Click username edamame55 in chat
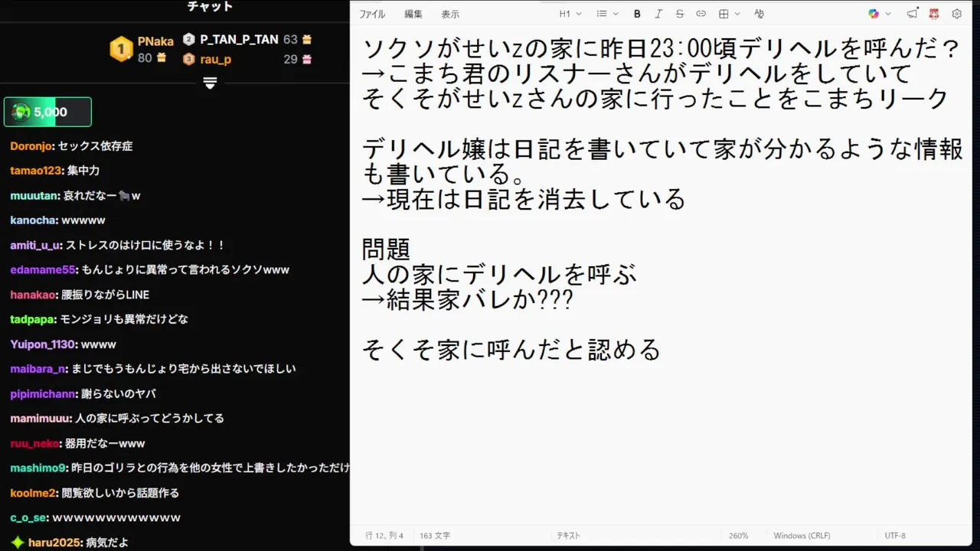980x551 pixels. [44, 270]
